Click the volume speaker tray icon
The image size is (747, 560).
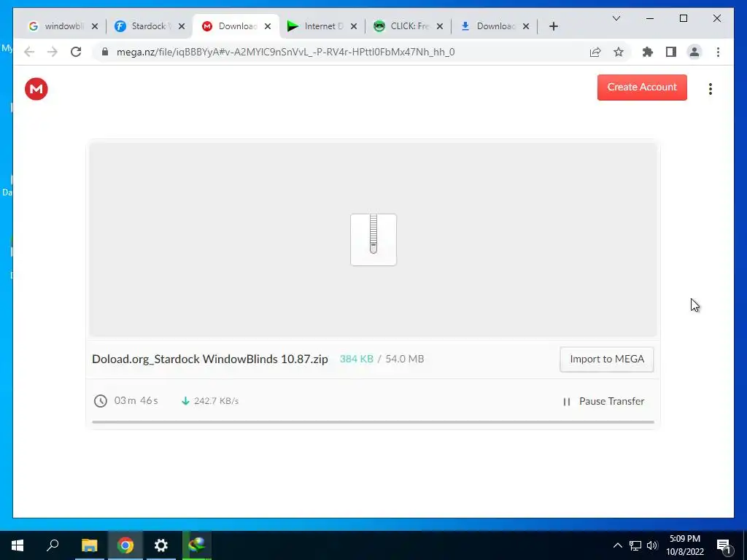(x=652, y=545)
